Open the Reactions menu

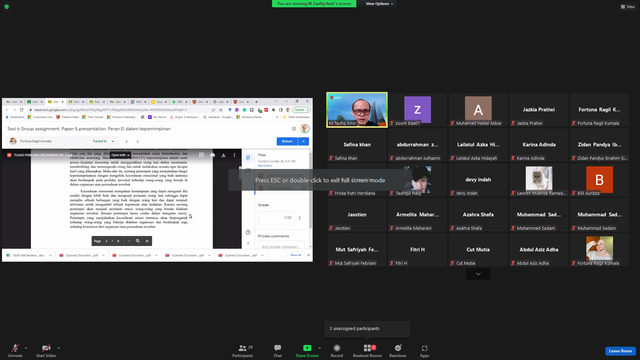pos(398,350)
